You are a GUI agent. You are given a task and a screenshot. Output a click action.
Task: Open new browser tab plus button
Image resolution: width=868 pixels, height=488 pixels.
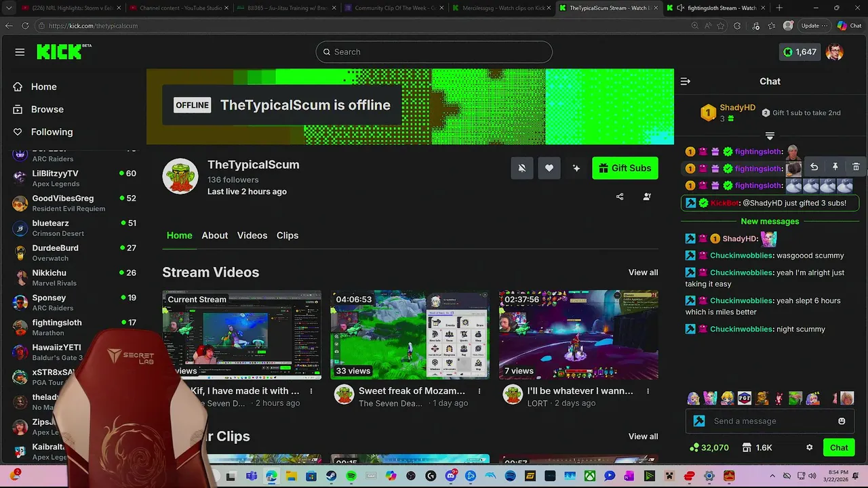(x=779, y=8)
